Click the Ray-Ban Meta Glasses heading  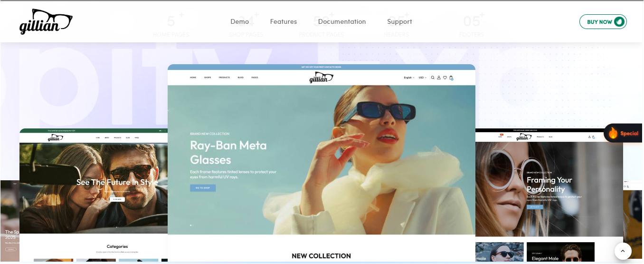click(x=228, y=152)
